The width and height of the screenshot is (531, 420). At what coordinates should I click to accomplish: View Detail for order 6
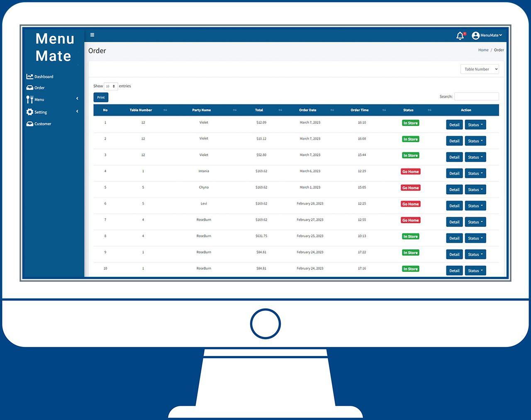454,206
